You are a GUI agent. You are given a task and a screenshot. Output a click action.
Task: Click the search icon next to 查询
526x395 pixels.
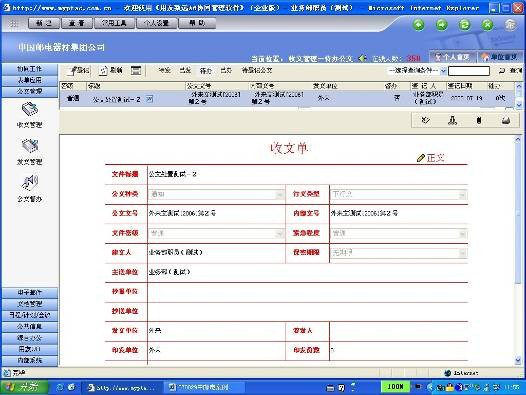(502, 70)
